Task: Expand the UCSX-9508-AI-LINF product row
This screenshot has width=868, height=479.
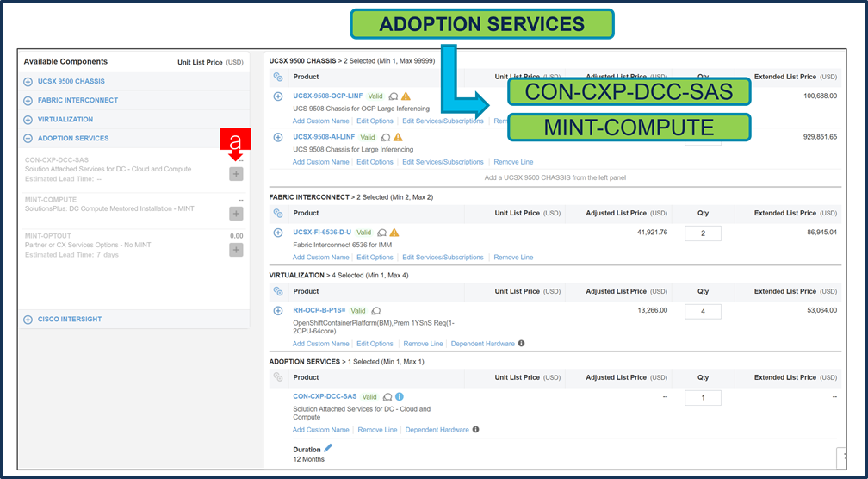Action: (x=278, y=137)
